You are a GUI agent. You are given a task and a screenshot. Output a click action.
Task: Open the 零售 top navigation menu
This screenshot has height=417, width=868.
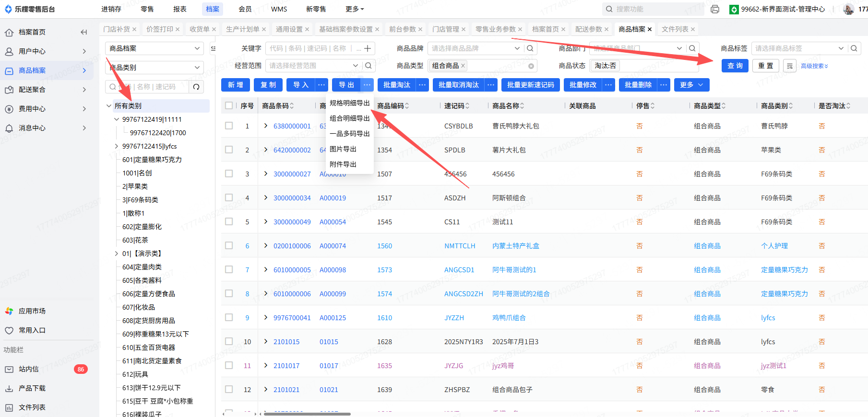click(147, 9)
